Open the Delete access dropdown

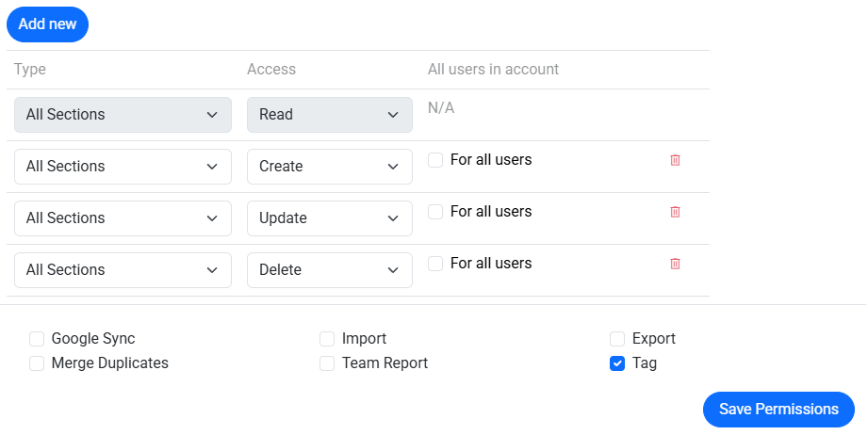(329, 270)
